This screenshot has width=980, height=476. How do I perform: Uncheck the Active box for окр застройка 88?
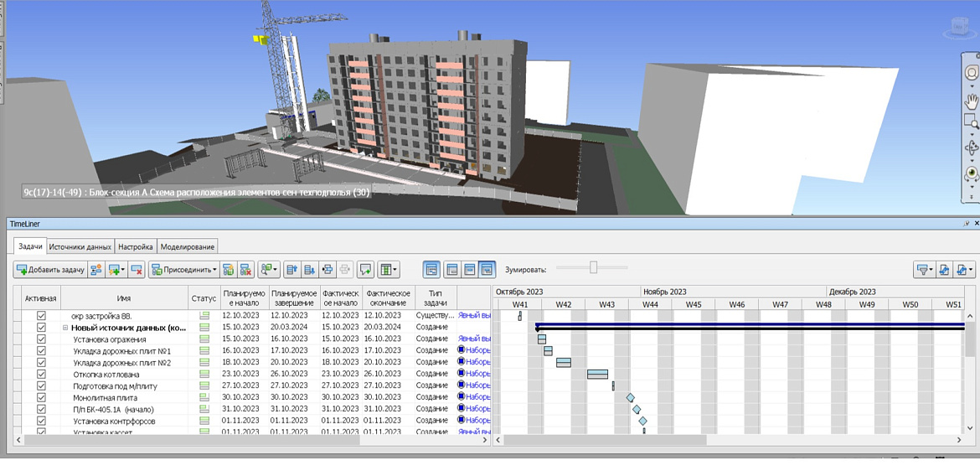coord(41,316)
